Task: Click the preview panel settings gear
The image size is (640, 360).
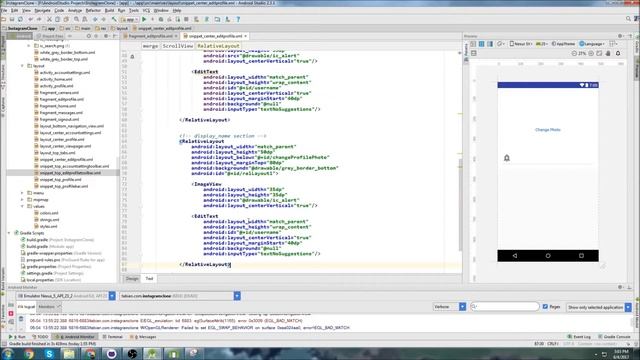Action: [x=620, y=36]
